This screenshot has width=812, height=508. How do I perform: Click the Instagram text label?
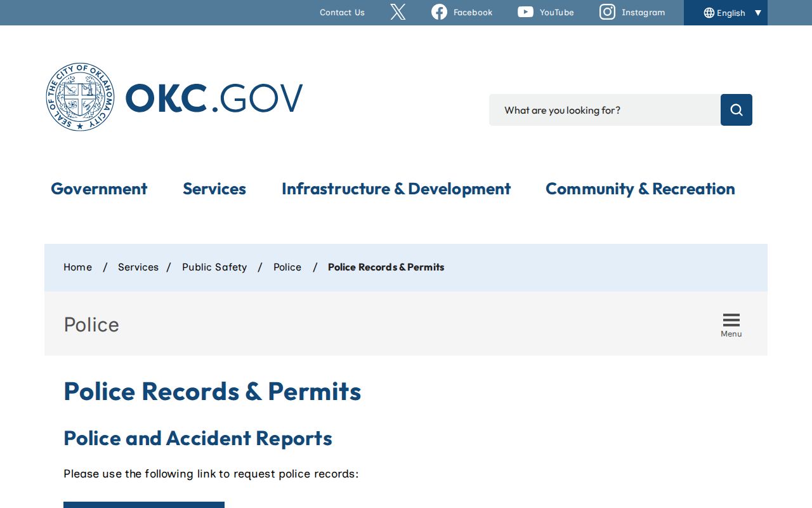click(x=643, y=12)
